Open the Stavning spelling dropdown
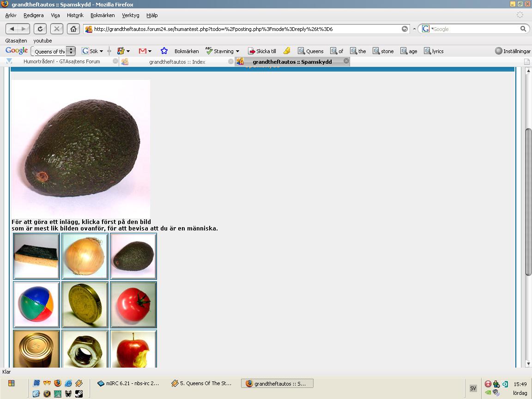The width and height of the screenshot is (532, 399). click(237, 51)
